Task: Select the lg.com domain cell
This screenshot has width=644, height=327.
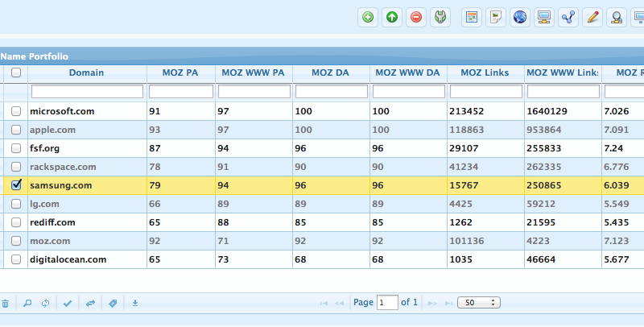Action: 87,204
